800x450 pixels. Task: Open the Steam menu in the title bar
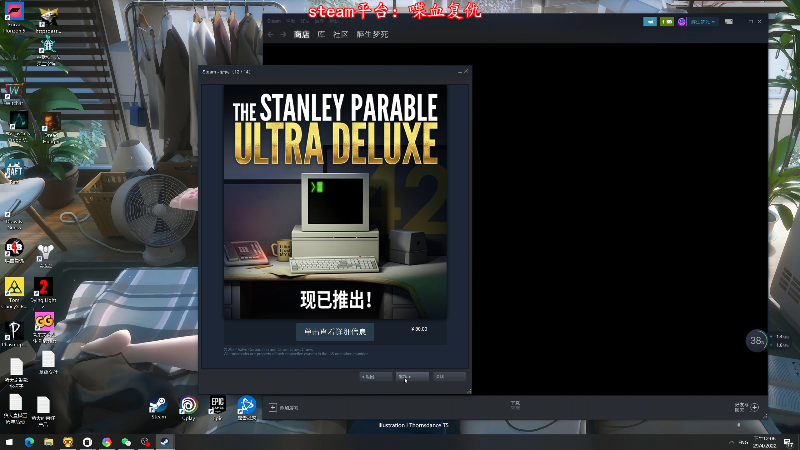coord(274,21)
